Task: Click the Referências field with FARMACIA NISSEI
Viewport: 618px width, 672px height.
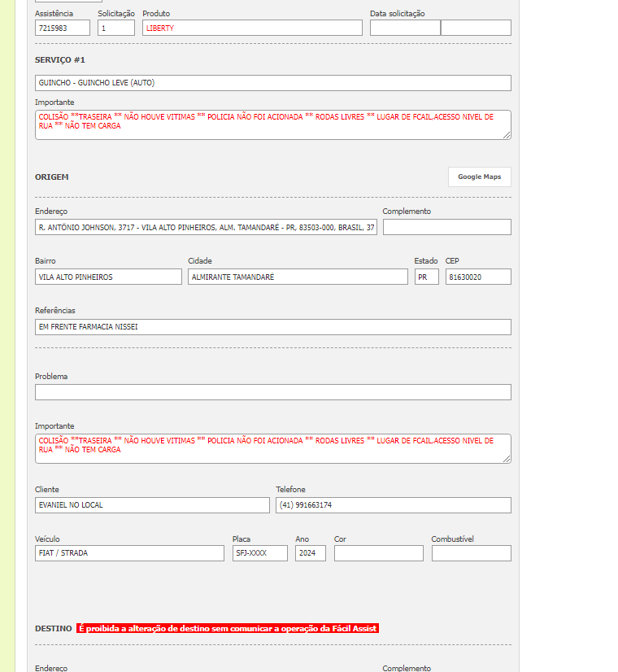Action: (x=272, y=327)
